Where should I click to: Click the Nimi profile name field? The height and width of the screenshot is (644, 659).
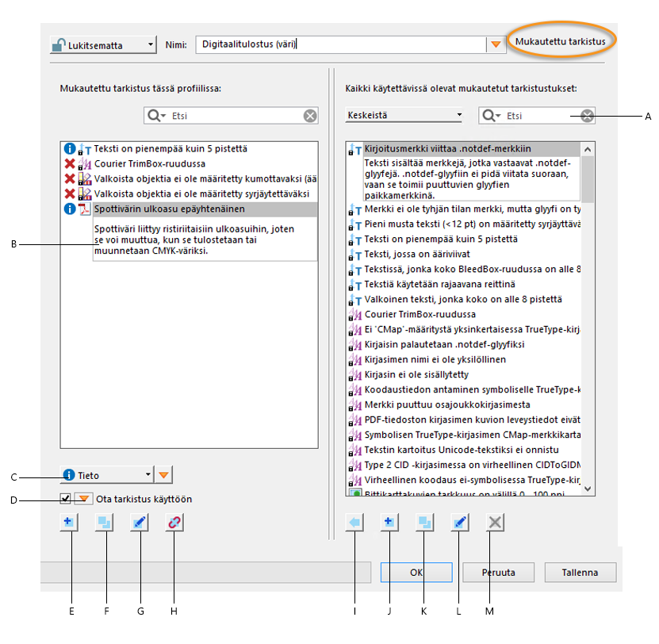coord(341,44)
